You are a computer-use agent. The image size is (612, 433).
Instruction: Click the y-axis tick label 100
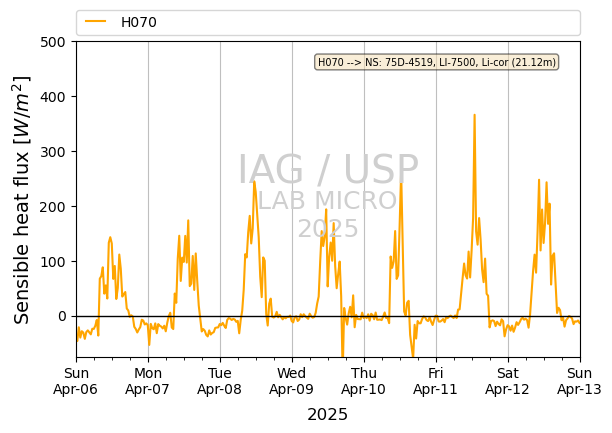pos(53,262)
